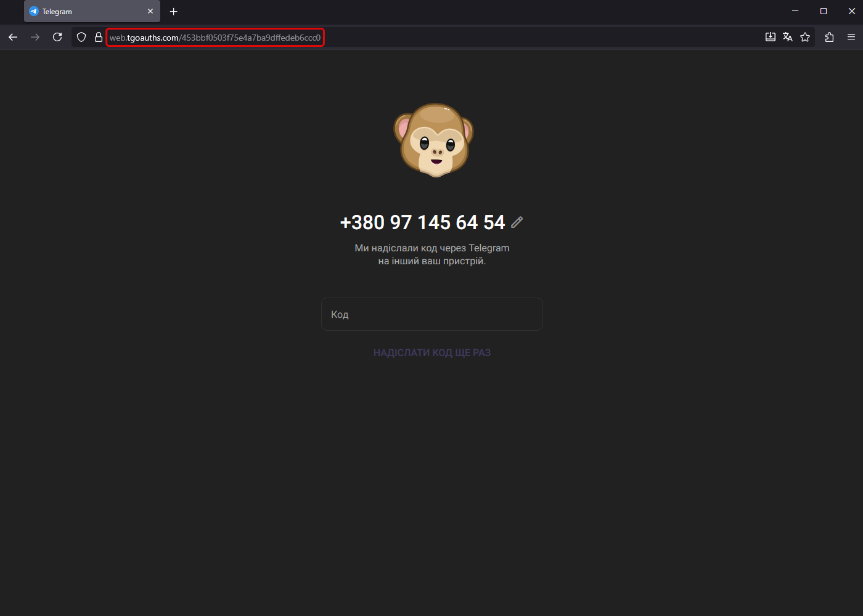Reload the current page
This screenshot has width=863, height=616.
pos(57,37)
